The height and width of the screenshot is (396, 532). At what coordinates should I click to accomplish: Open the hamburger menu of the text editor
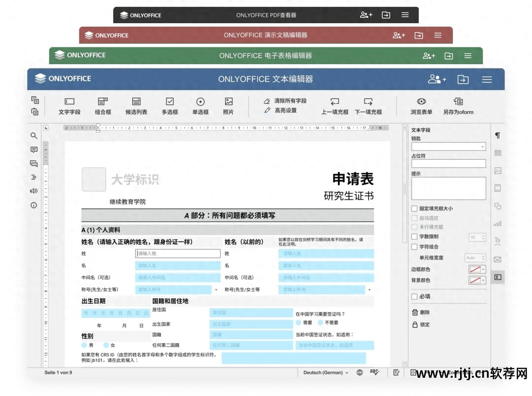pyautogui.click(x=487, y=79)
